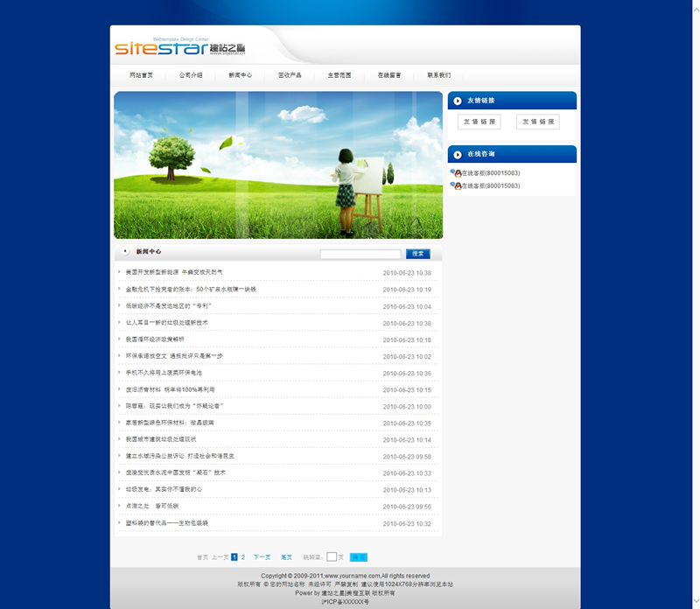Viewport: 700px width, 609px height.
Task: Click the first QQ penguin customer service icon
Action: (x=456, y=173)
